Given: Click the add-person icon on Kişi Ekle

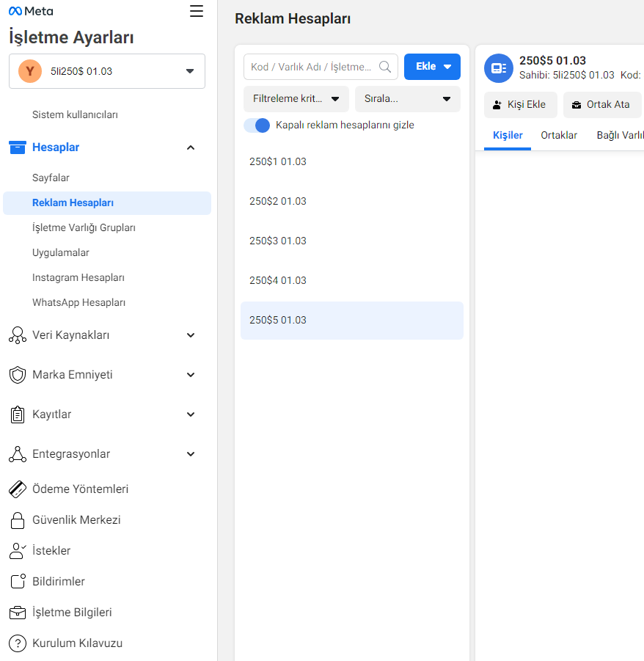Looking at the screenshot, I should pyautogui.click(x=497, y=105).
